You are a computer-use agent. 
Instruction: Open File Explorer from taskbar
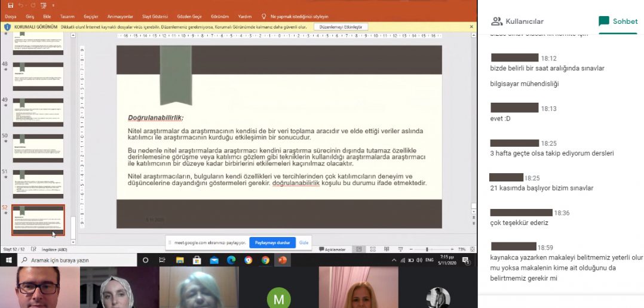pos(179,260)
